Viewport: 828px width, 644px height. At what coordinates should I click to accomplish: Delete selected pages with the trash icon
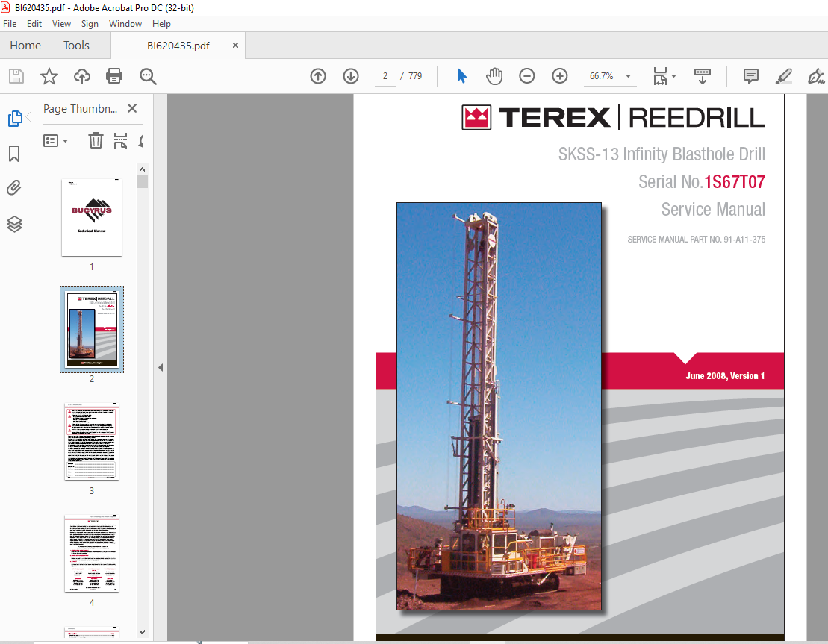tap(96, 140)
